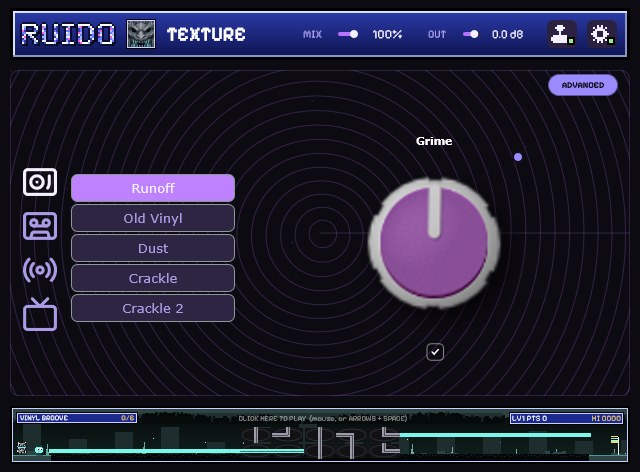640x472 pixels.
Task: Choose the Crackle 2 noise preset
Action: pyautogui.click(x=153, y=308)
